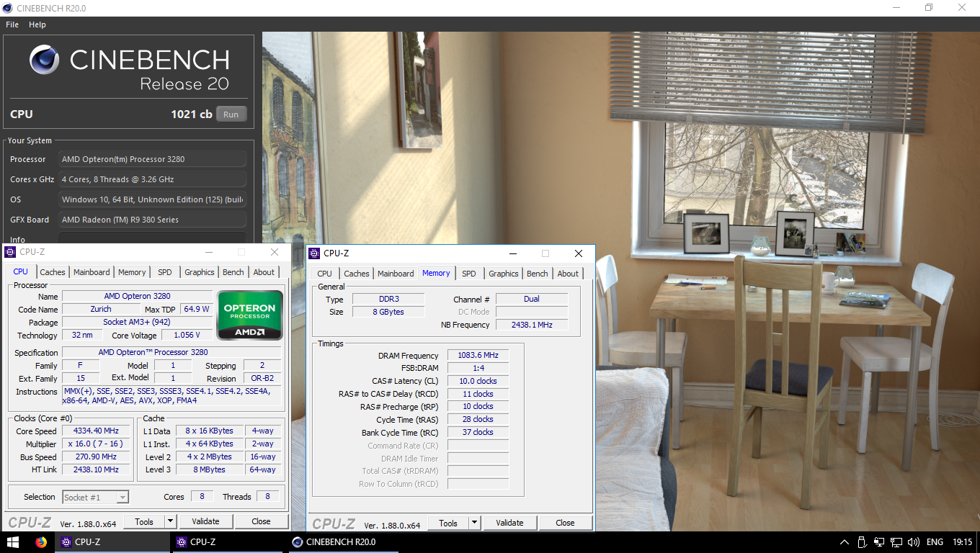
Task: Click the NB Frequency value 2438.1 MHz
Action: [532, 325]
